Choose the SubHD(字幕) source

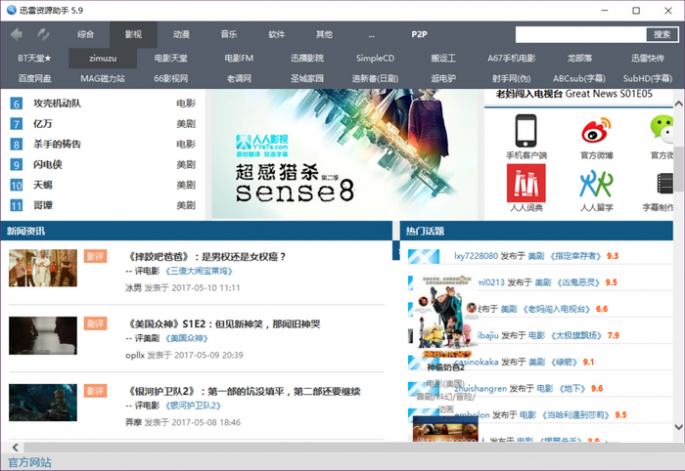[643, 78]
